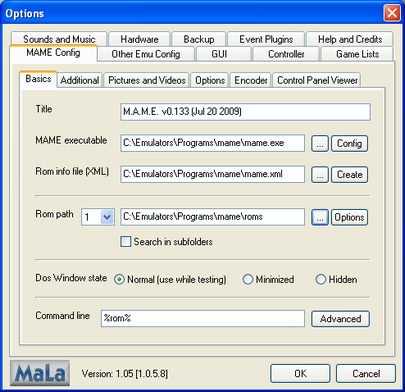Click the Rom path Options button
Viewport: 405px width, 392px height.
[349, 217]
